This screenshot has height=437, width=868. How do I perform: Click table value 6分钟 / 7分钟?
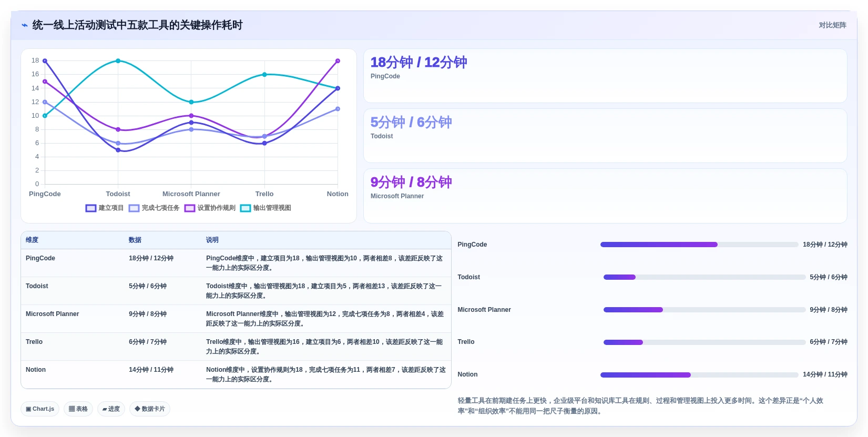tap(148, 342)
